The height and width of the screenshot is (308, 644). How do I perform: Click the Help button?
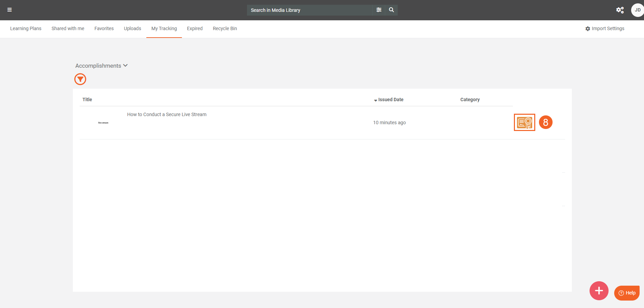(627, 293)
